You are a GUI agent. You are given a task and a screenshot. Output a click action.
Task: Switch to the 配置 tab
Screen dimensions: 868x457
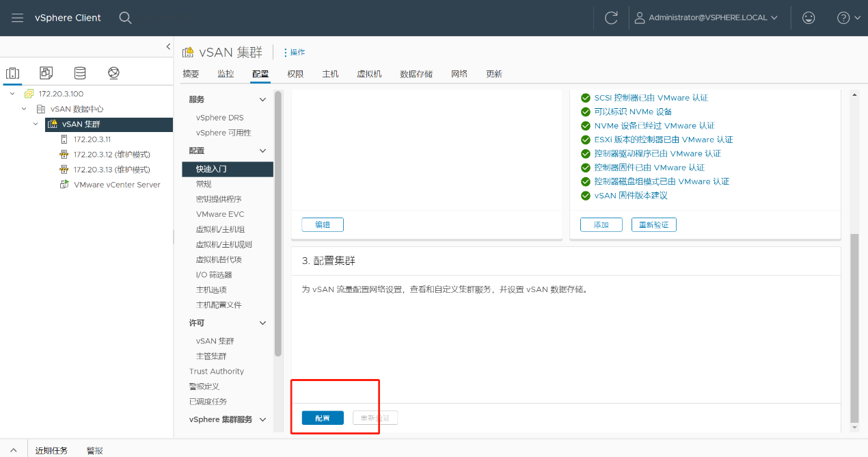tap(260, 74)
